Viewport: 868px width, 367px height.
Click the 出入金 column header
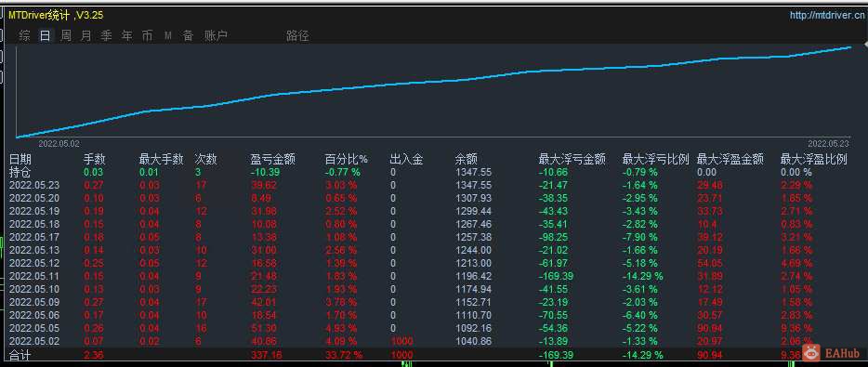(x=406, y=160)
